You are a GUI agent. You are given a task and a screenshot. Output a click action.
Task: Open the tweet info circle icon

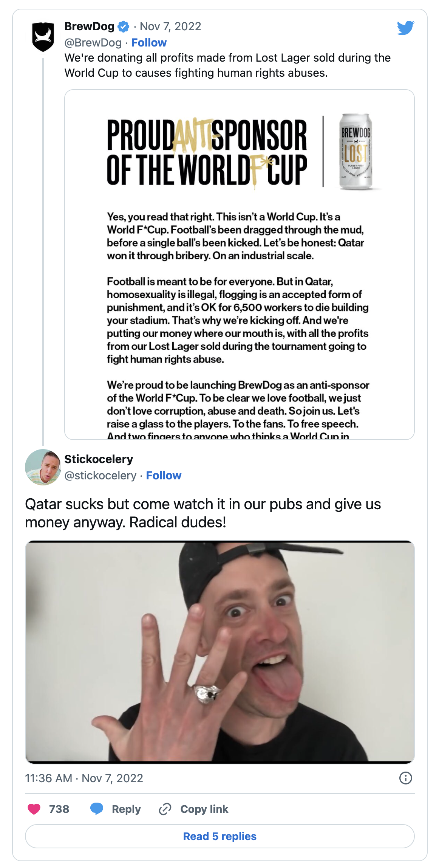[405, 778]
